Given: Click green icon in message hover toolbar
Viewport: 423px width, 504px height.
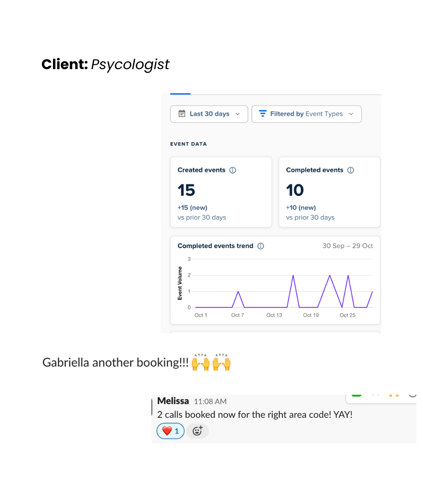Looking at the screenshot, I should (357, 394).
